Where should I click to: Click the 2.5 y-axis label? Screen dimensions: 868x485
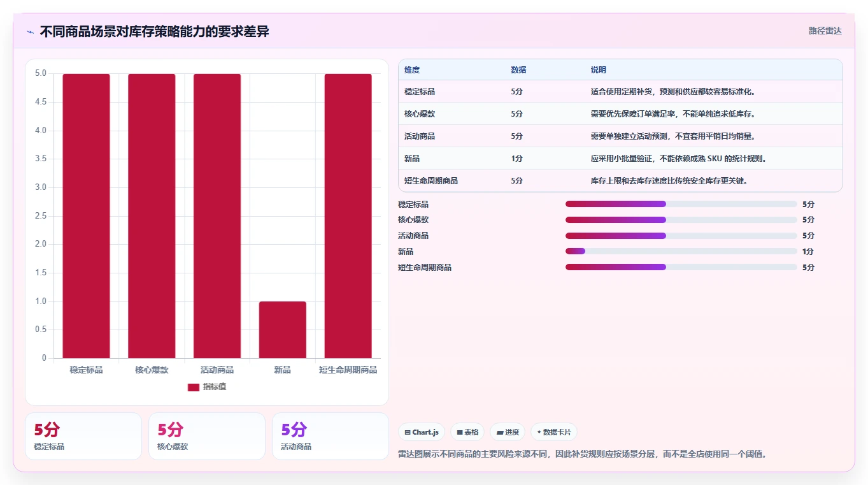40,216
